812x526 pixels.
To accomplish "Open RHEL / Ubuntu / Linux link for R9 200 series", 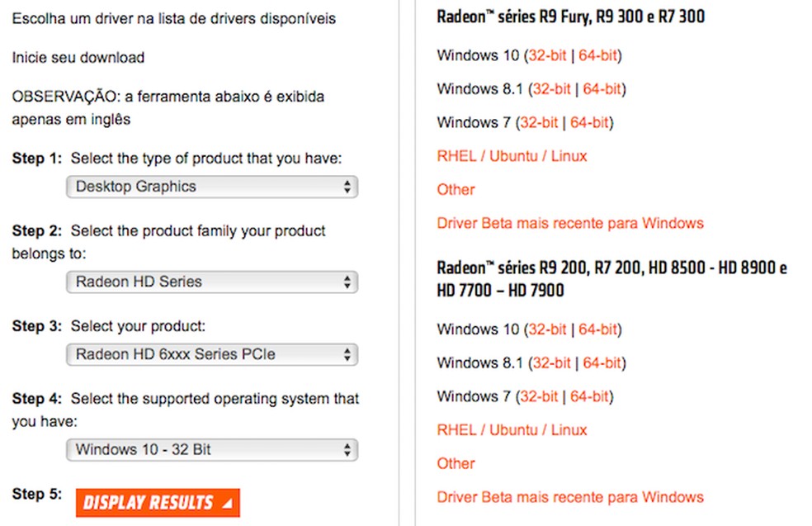I will pos(512,429).
